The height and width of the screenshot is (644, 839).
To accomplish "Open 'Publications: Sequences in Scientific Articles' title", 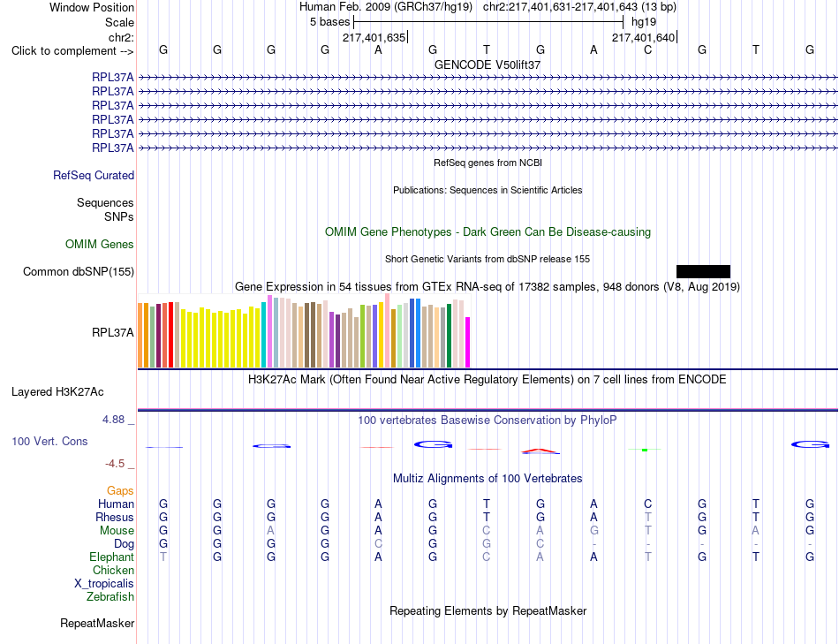I will 488,190.
